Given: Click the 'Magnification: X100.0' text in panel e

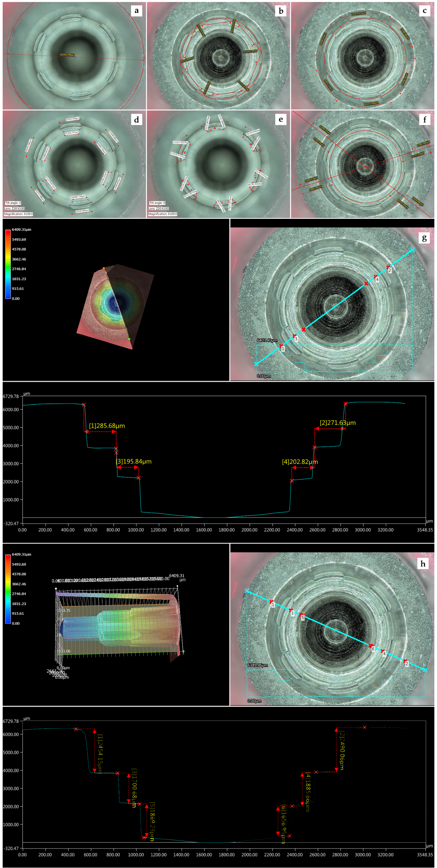Looking at the screenshot, I should pos(163,214).
